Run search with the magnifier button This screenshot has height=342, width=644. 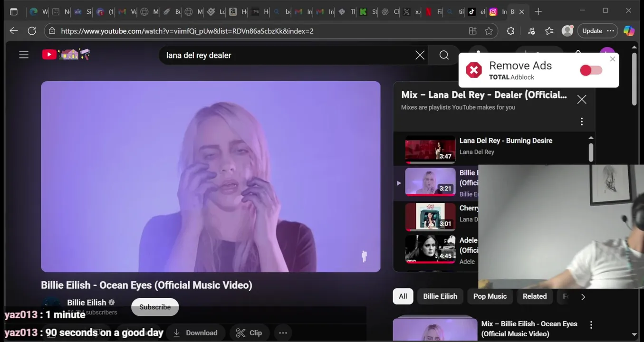coord(444,55)
